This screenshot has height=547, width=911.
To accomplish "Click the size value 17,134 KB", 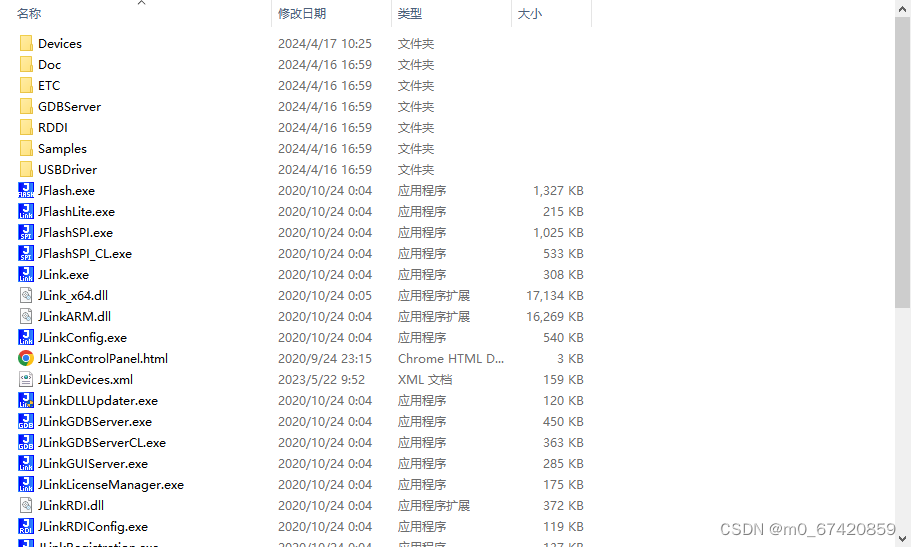I will point(555,295).
